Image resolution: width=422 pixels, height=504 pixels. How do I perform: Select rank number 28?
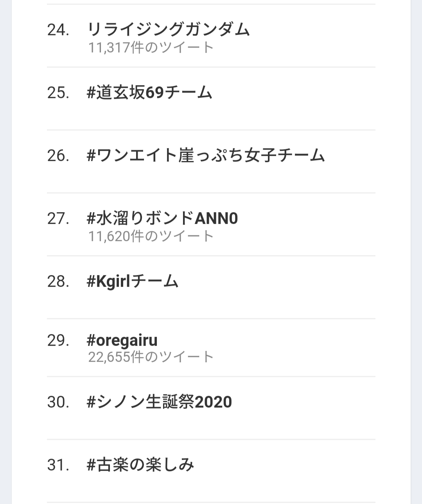click(x=58, y=281)
